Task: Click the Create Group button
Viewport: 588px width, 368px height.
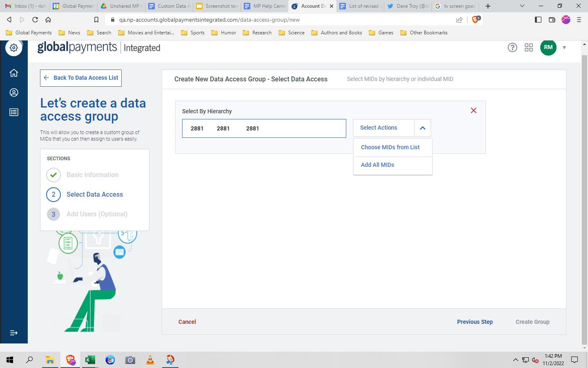Action: click(532, 322)
